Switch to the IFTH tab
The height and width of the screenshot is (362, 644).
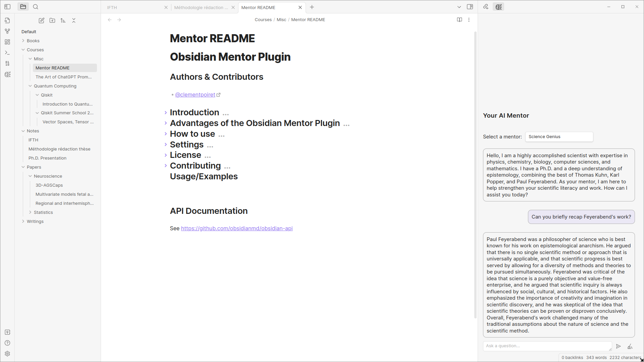[x=112, y=7]
